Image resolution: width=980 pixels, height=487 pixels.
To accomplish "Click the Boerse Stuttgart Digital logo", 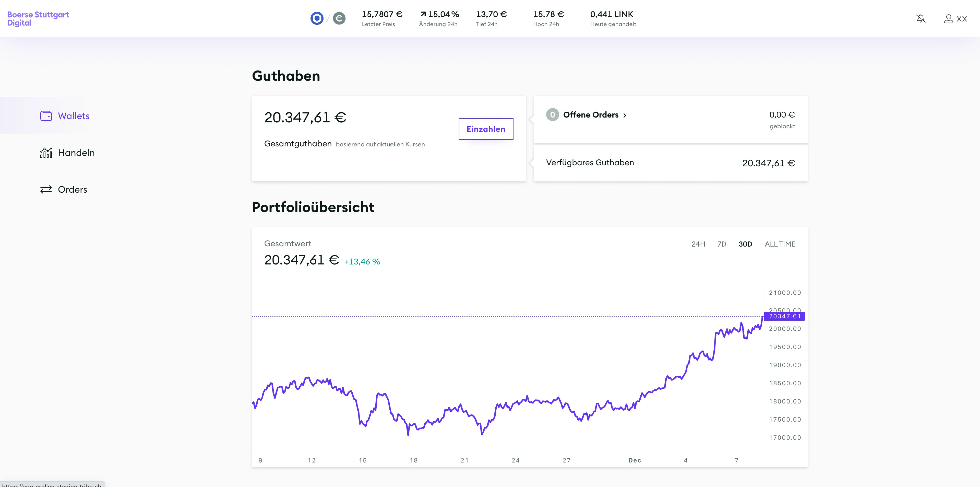I will 38,18.
